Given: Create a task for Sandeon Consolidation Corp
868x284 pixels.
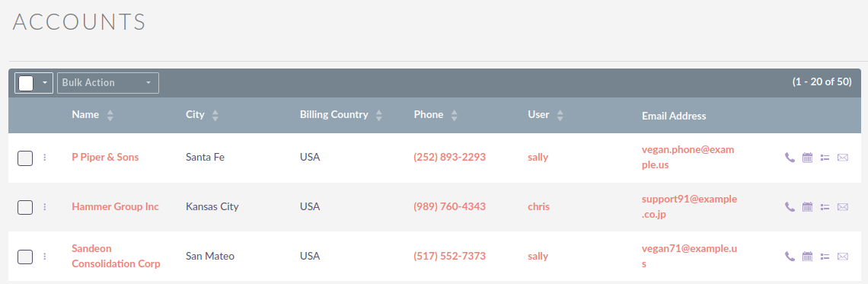Looking at the screenshot, I should [825, 257].
